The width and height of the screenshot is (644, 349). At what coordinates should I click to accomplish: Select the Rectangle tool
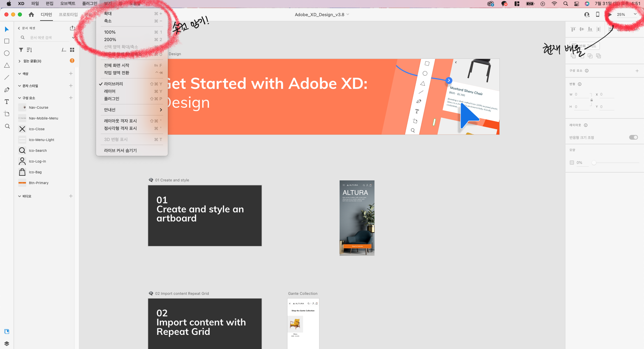pos(7,41)
